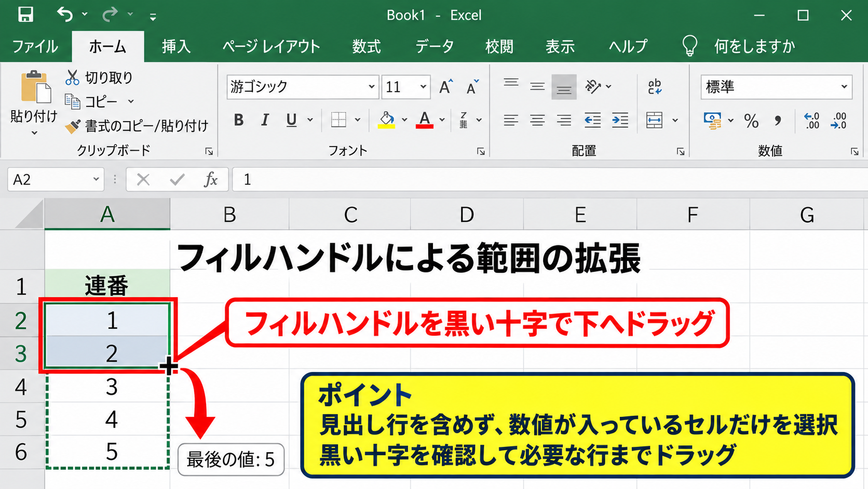The height and width of the screenshot is (489, 868).
Task: Open the 游ゴシック font name dropdown
Action: point(372,87)
